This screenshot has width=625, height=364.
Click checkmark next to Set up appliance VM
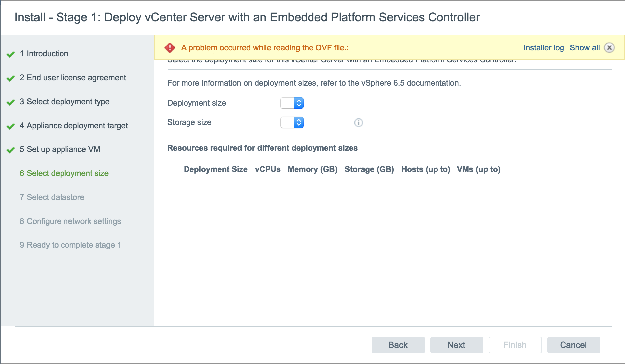coord(11,150)
